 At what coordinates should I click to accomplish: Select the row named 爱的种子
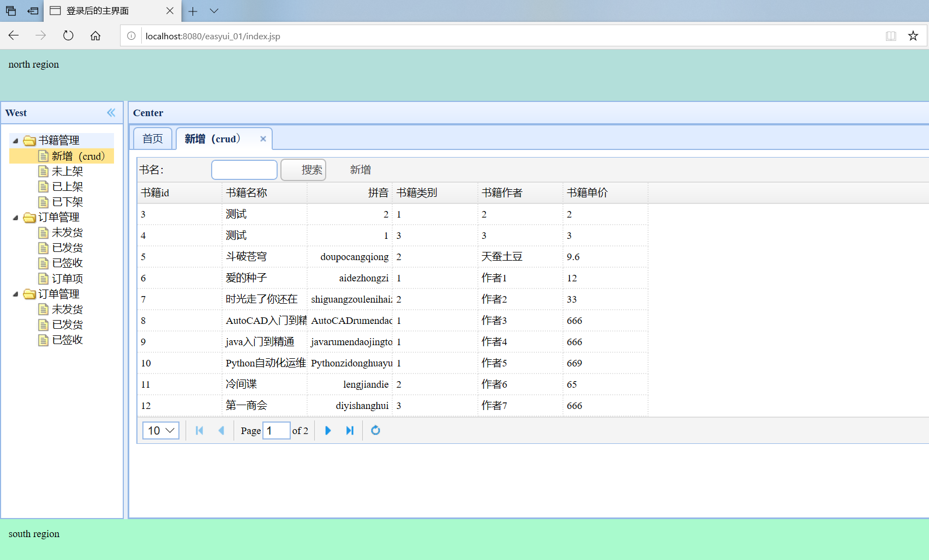click(393, 278)
